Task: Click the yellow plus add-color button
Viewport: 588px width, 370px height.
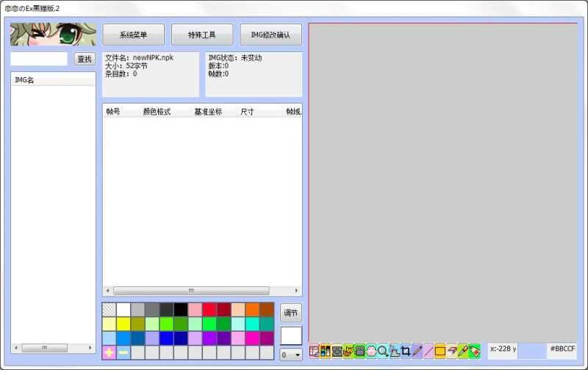Action: [109, 352]
